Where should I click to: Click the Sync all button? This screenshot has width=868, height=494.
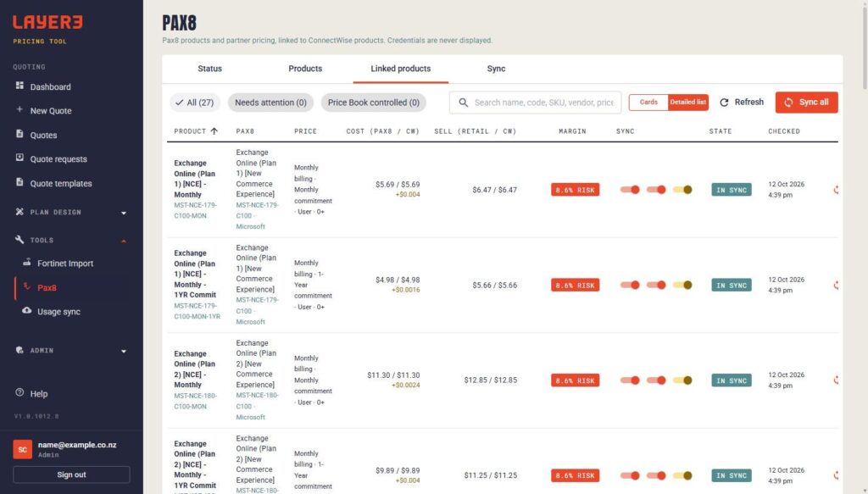[807, 103]
